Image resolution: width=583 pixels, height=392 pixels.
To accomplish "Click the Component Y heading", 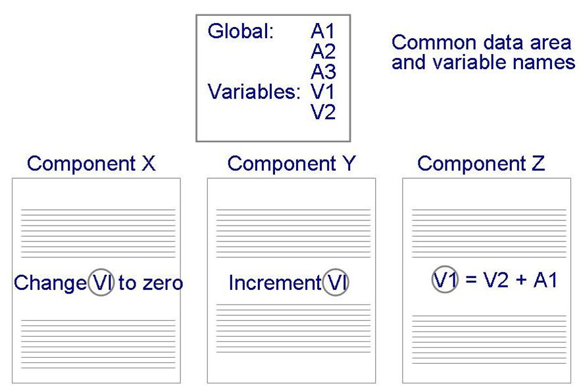I will 291,164.
